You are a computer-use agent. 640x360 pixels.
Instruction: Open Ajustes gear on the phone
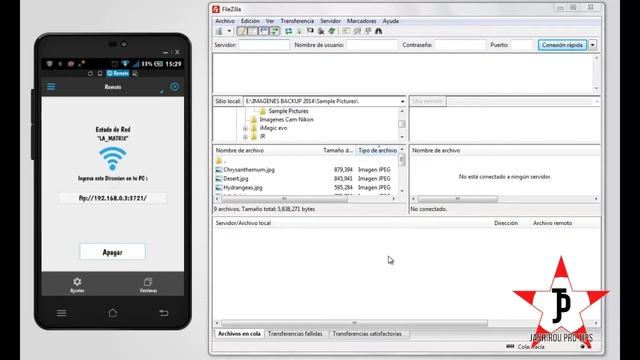pos(77,284)
